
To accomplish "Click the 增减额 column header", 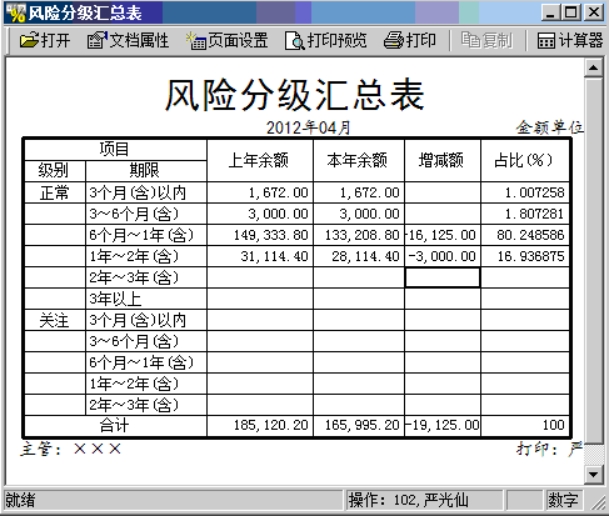I will click(x=442, y=160).
